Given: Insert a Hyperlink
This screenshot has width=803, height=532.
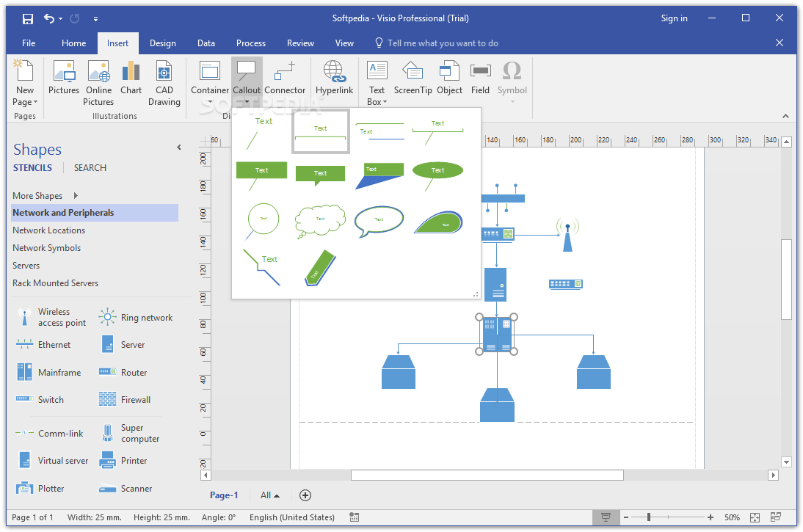Looking at the screenshot, I should (335, 77).
